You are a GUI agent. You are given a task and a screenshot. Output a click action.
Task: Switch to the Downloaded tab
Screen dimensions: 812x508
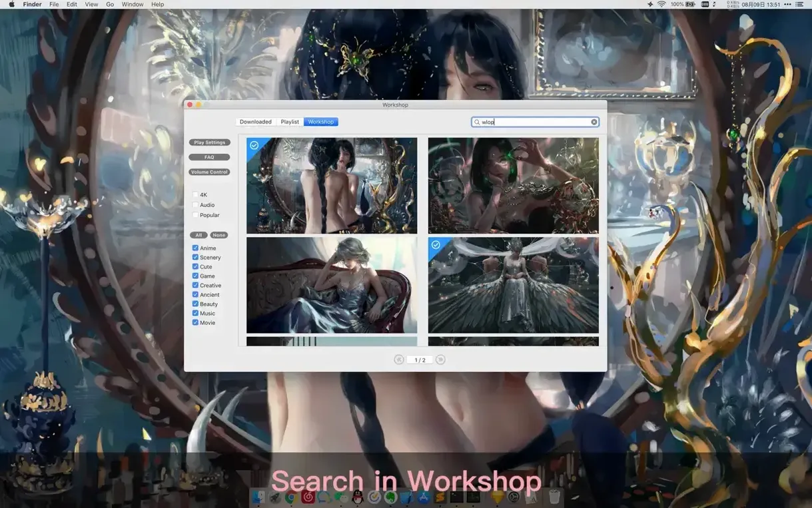tap(256, 122)
